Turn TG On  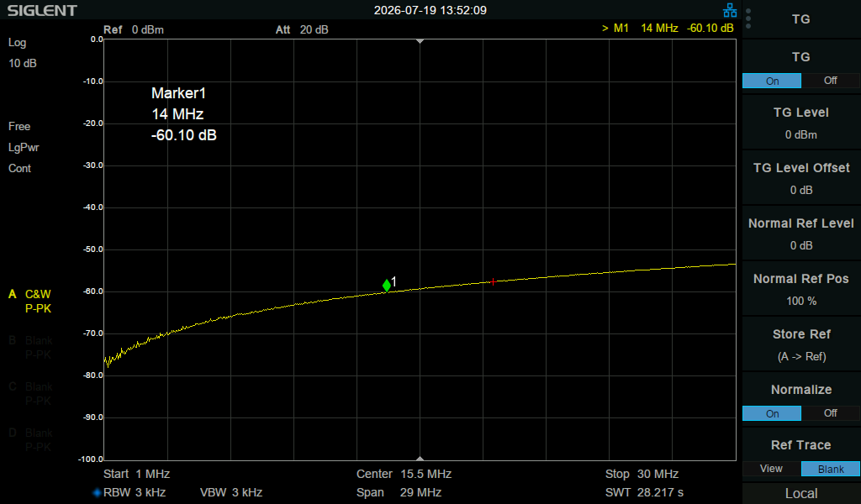[x=772, y=81]
